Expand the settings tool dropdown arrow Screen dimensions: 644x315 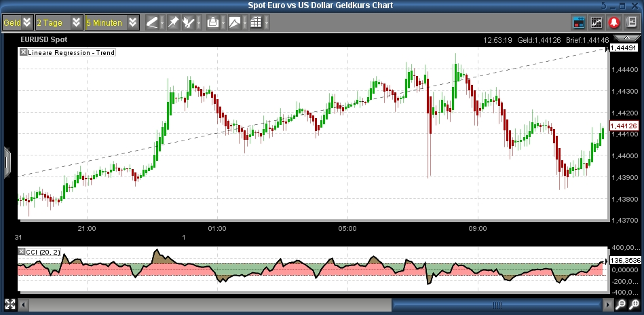199,22
